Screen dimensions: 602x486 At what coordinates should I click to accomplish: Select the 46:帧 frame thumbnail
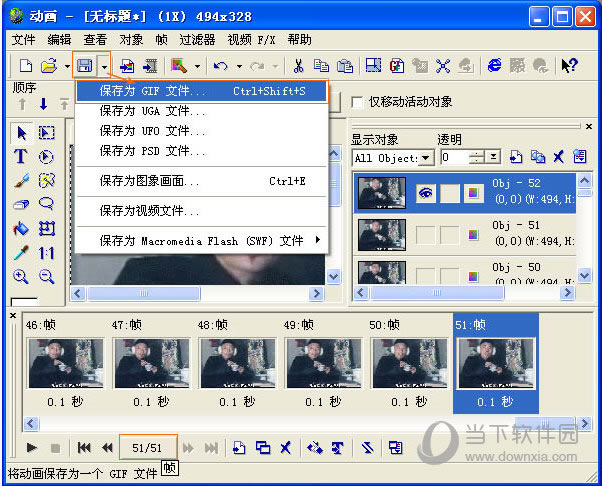pyautogui.click(x=66, y=363)
